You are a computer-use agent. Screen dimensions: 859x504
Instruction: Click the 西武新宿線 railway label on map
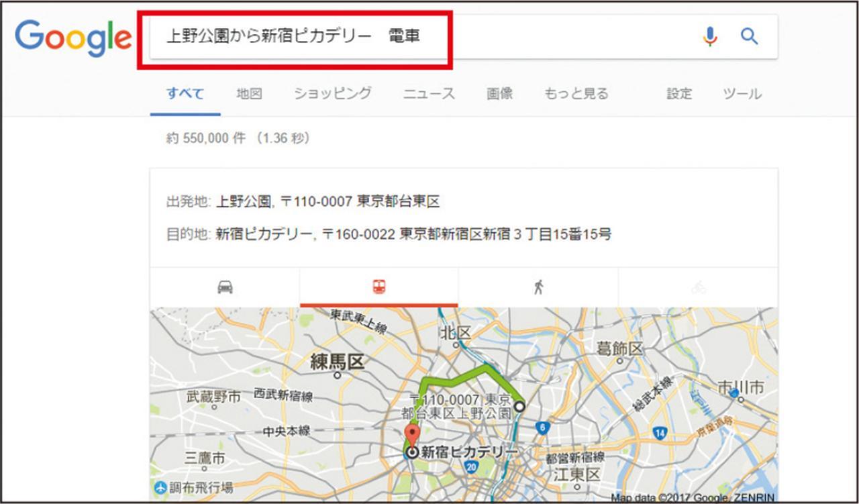pyautogui.click(x=284, y=397)
